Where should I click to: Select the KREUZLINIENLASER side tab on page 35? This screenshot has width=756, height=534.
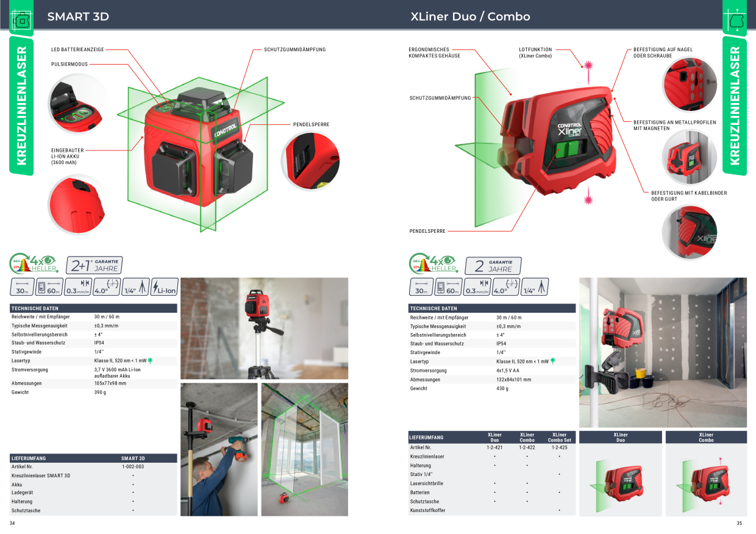click(x=735, y=105)
